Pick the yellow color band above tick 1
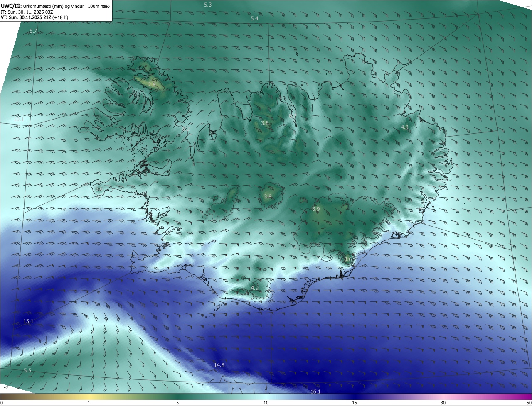The width and height of the screenshot is (532, 406). point(89,396)
